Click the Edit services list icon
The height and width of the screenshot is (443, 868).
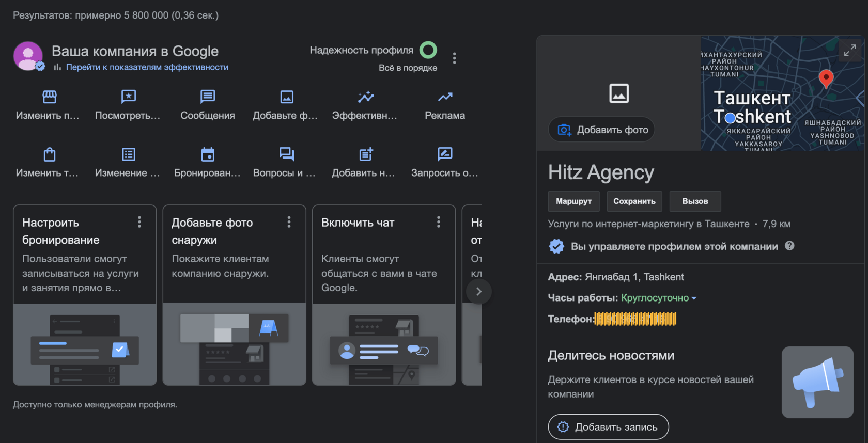[x=128, y=154]
